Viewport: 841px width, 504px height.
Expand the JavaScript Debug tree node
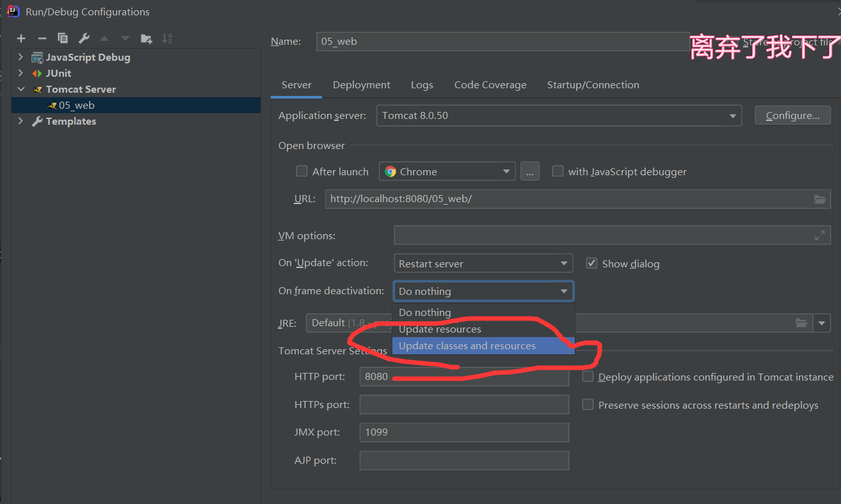[x=20, y=58]
